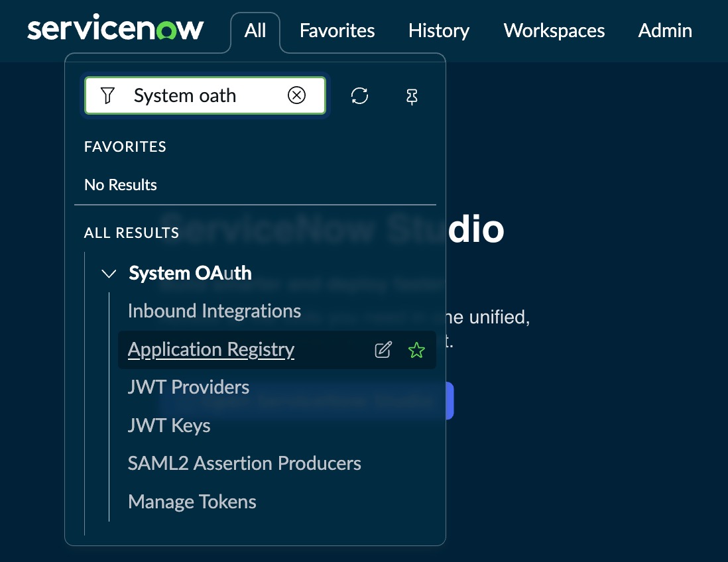This screenshot has width=728, height=562.
Task: Open JWT Providers
Action: point(188,387)
